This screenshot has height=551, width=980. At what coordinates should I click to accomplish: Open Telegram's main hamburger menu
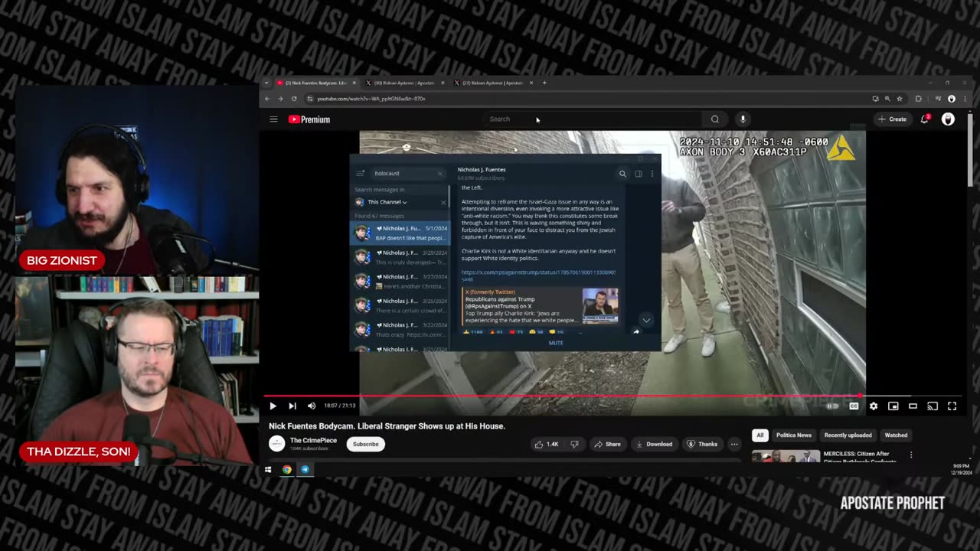(360, 174)
